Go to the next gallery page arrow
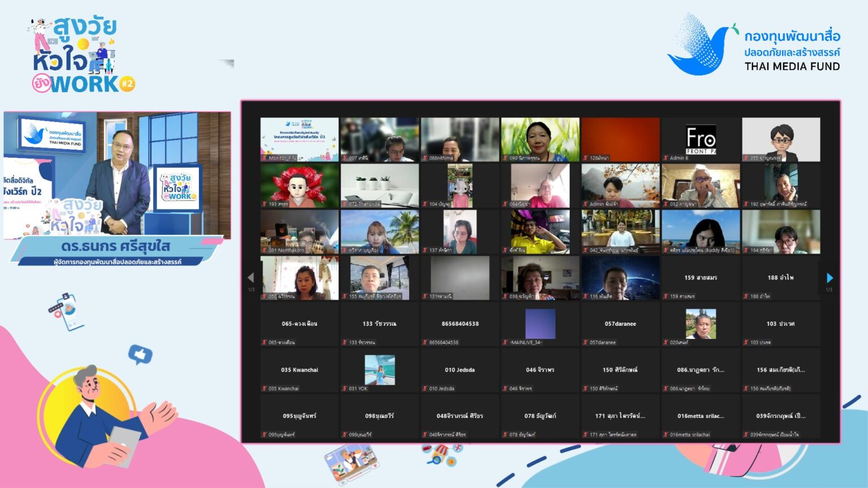Image resolution: width=868 pixels, height=488 pixels. click(x=830, y=277)
